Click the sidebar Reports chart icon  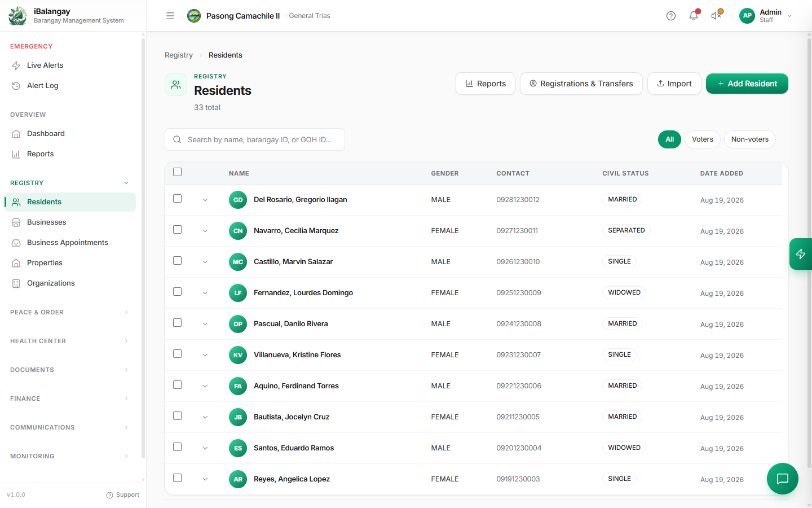[x=16, y=154]
